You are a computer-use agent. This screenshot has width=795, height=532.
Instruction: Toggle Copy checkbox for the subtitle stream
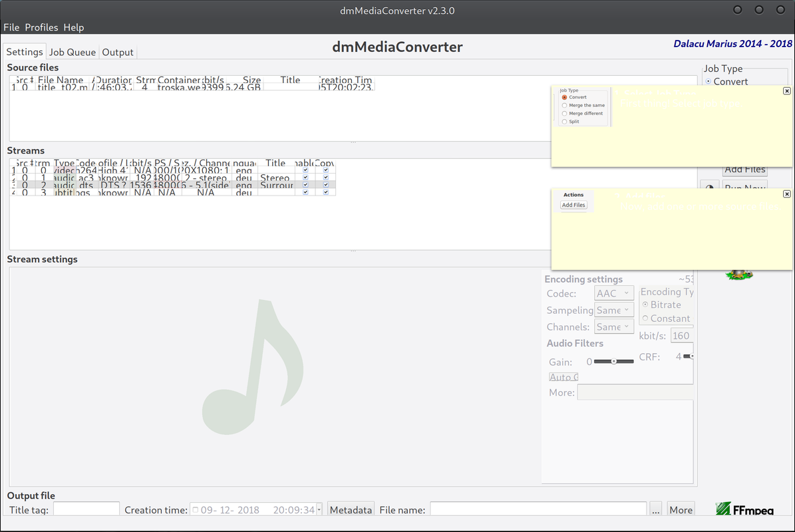pyautogui.click(x=325, y=192)
